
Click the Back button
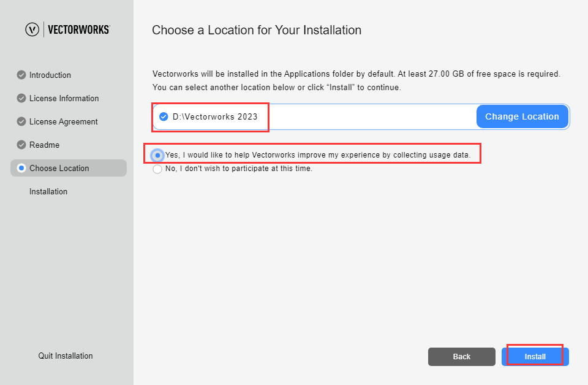tap(462, 356)
